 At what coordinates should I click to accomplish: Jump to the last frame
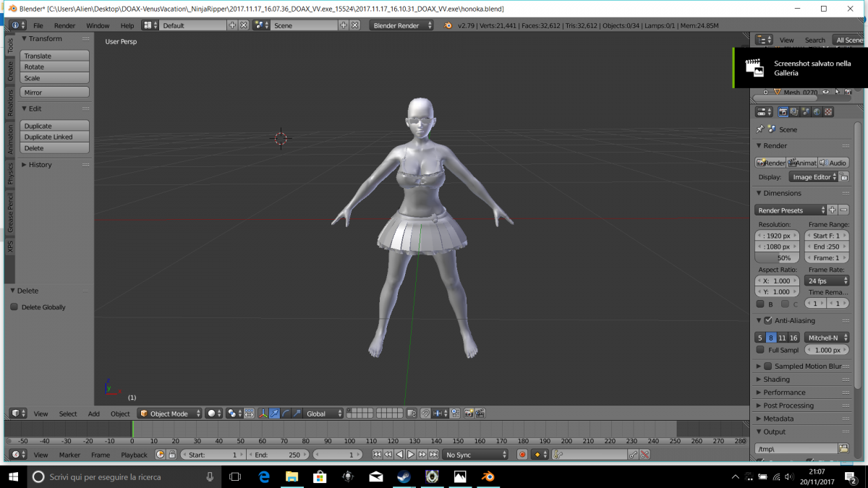click(433, 455)
